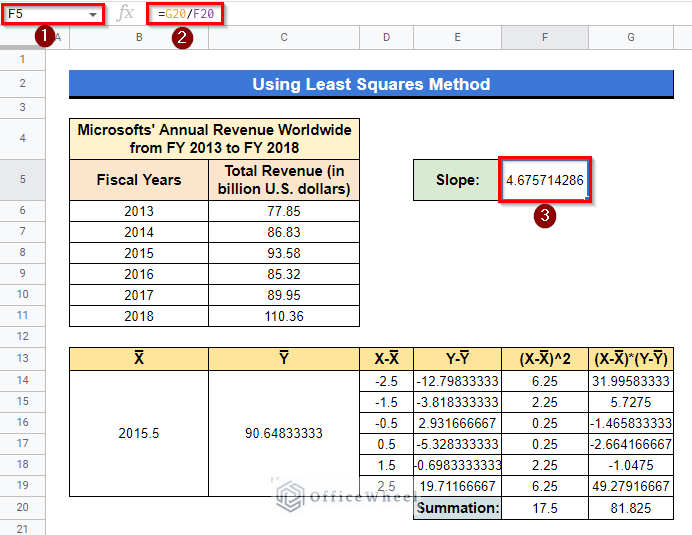Viewport: 692px width, 535px height.
Task: Click the mean Y value 90.64833333
Action: 284,433
